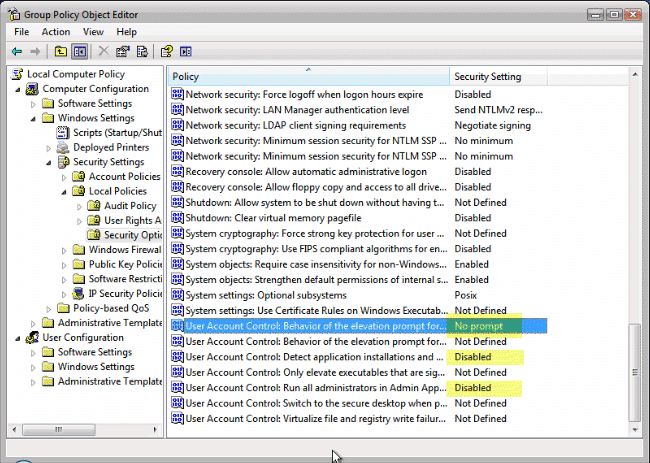Select 'Recovery console: Allow automatic administrative logon'
The height and width of the screenshot is (463, 650).
pos(306,172)
